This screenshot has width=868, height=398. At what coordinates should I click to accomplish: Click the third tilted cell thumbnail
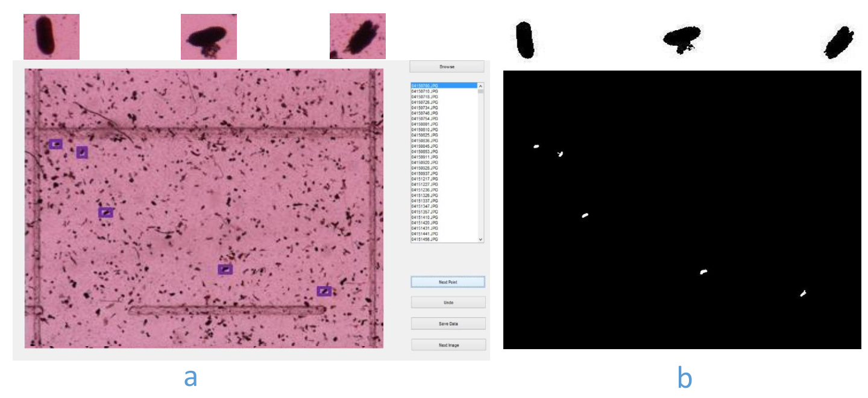click(x=357, y=36)
